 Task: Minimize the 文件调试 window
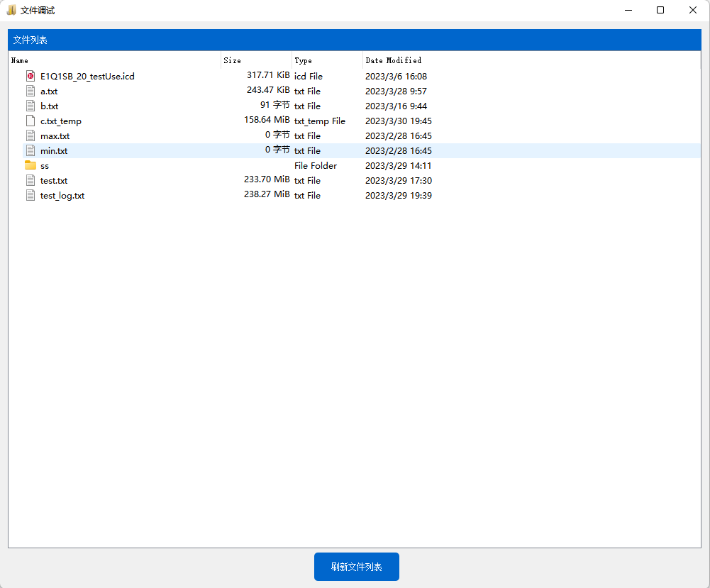coord(628,10)
